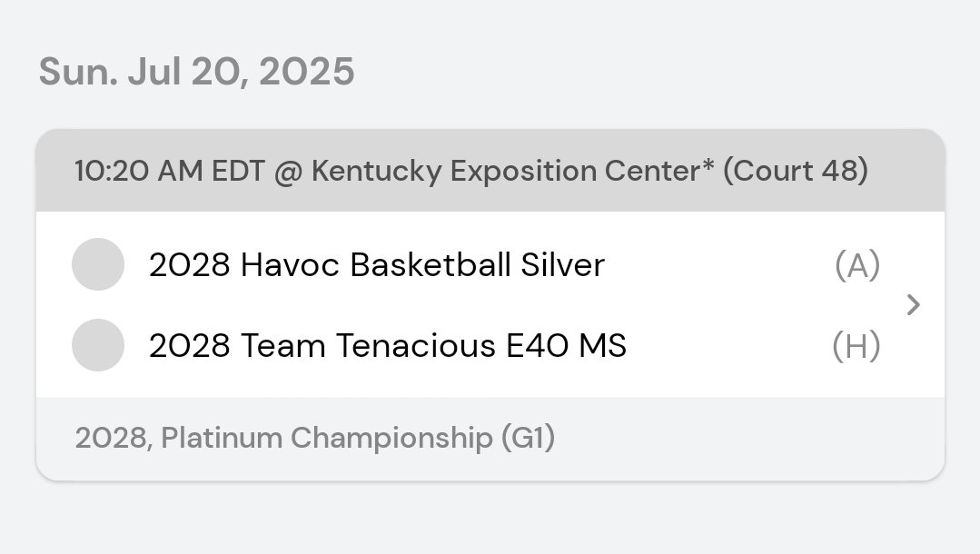Click the Havoc Basketball Silver team logo
Screen dimensions: 980x554
pyautogui.click(x=98, y=264)
